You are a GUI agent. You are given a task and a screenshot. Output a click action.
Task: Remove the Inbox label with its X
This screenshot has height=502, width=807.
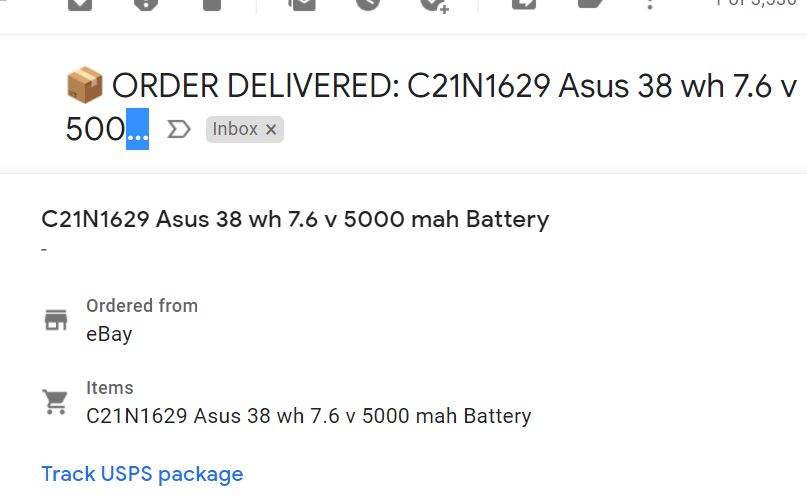click(x=271, y=130)
